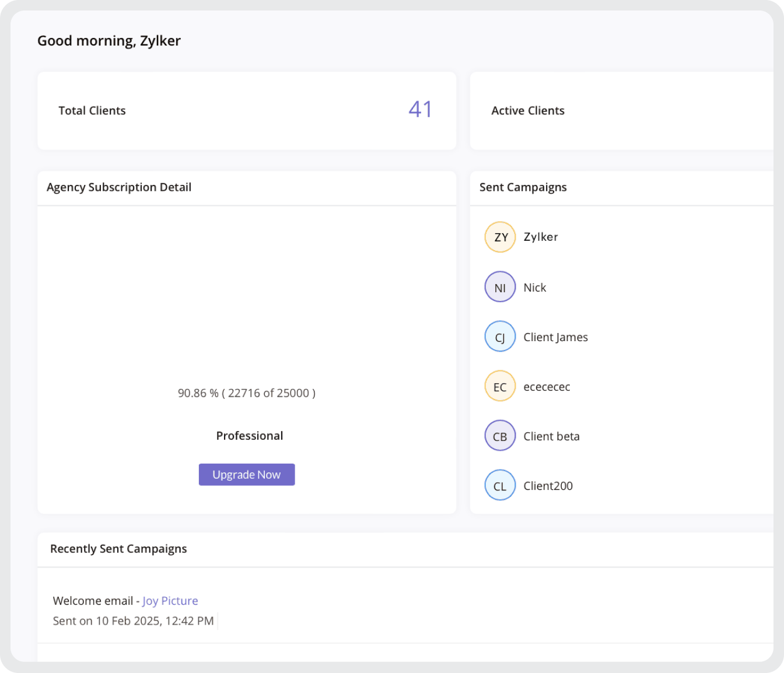Open the EC avatar for ecececec

tap(500, 386)
